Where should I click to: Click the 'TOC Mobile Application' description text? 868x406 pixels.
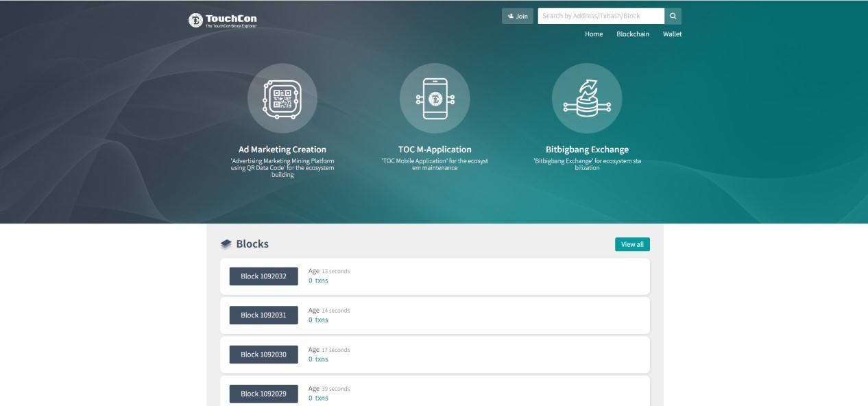[x=435, y=165]
